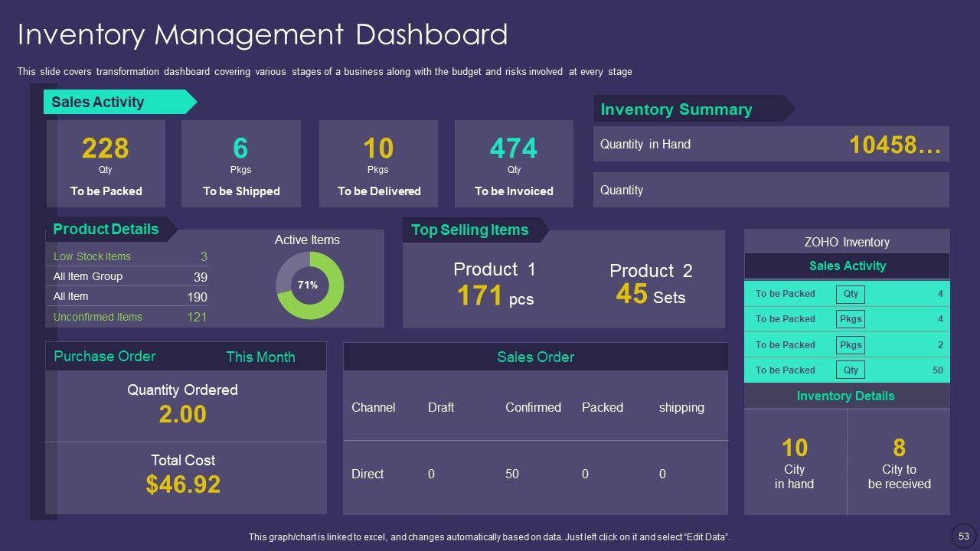This screenshot has height=551, width=980.
Task: Open the This Month period selector
Action: [x=260, y=357]
